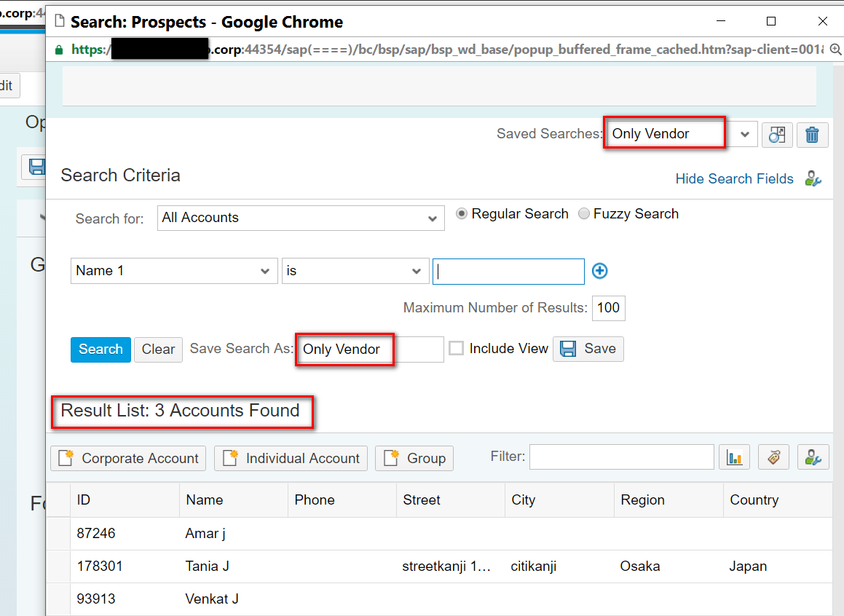Close the Search: Prospects popup window
This screenshot has height=616, width=844.
click(x=822, y=21)
